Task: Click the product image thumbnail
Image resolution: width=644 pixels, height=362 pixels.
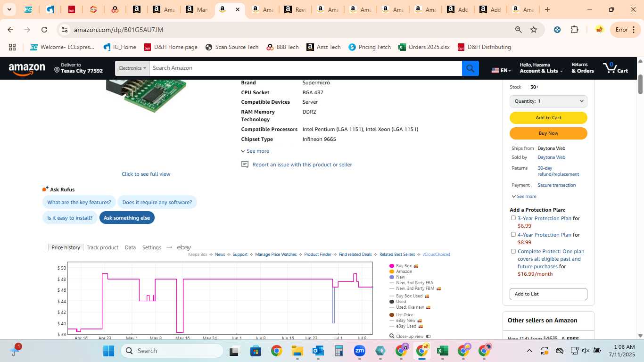Action: 146,96
